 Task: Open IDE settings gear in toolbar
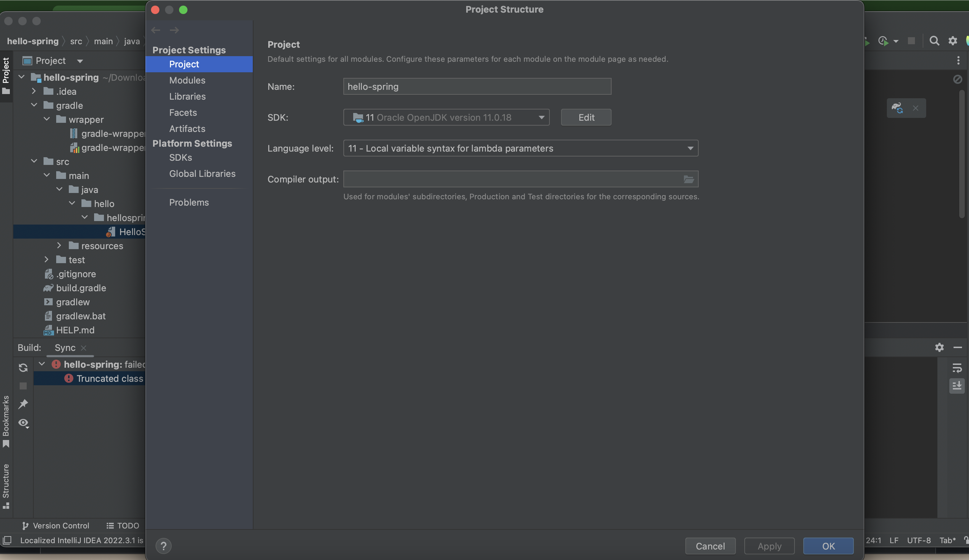point(952,41)
